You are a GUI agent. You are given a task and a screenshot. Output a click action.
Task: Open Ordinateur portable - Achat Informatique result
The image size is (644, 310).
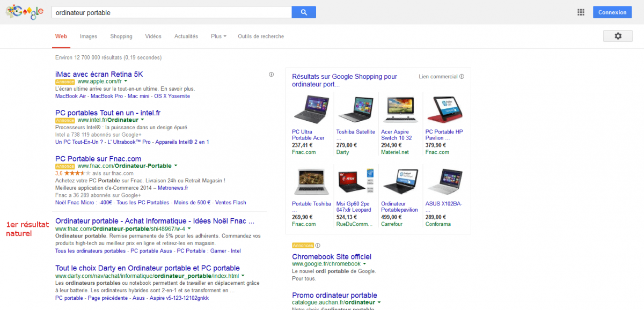point(155,221)
